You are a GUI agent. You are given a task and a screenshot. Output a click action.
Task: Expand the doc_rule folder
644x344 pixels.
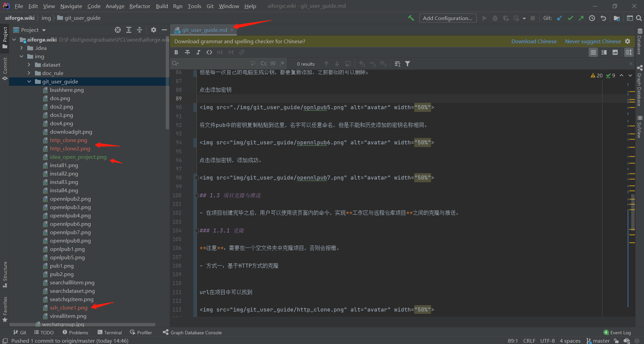click(29, 73)
